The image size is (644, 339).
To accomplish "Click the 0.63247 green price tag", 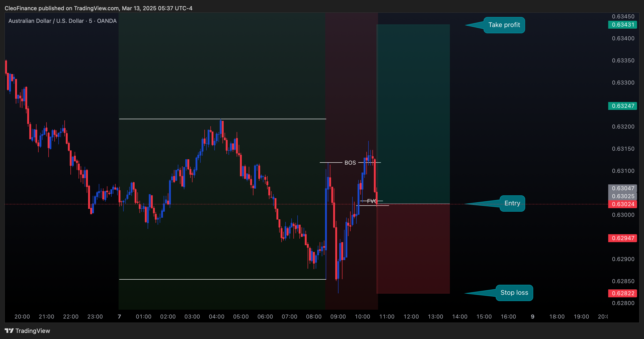I will (x=623, y=106).
